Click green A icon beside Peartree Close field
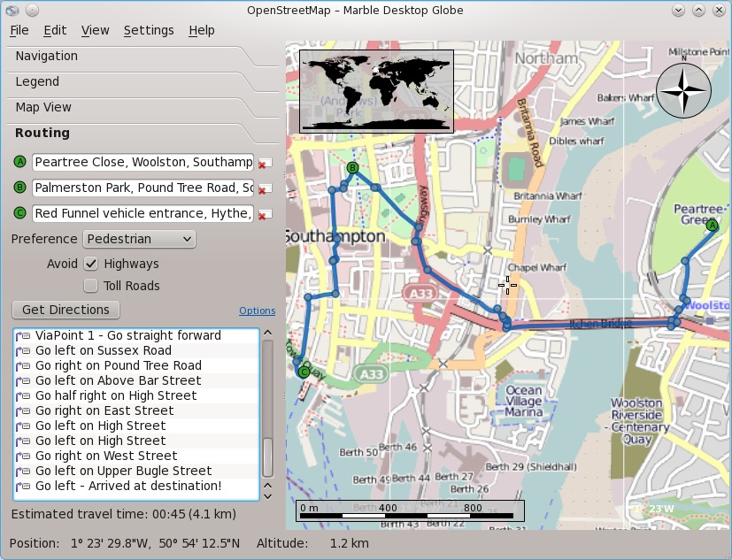 pyautogui.click(x=19, y=162)
